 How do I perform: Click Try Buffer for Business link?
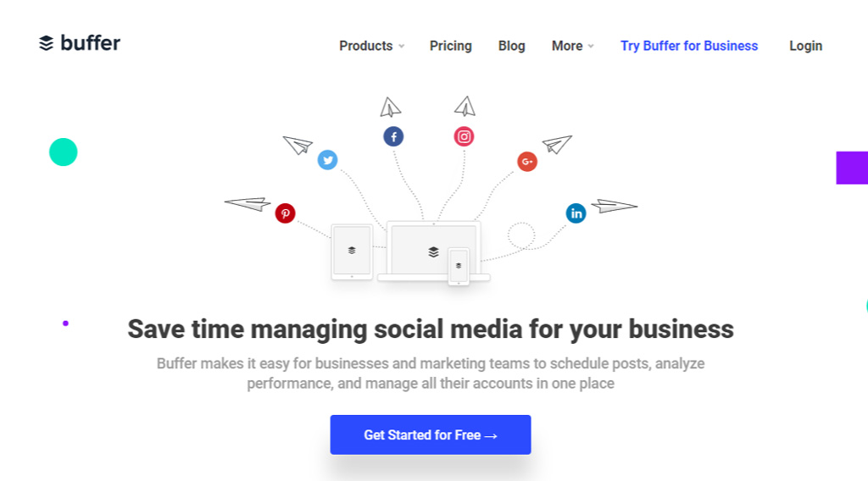689,46
